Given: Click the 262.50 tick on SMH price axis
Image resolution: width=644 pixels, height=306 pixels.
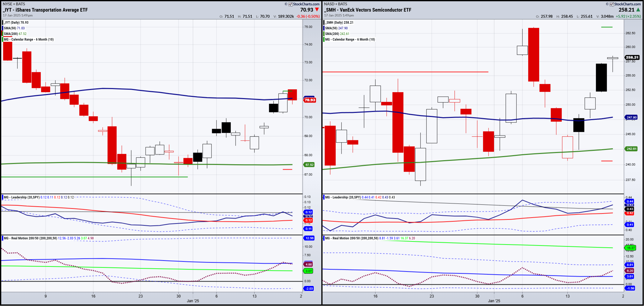Looking at the screenshot, I should 630,33.
